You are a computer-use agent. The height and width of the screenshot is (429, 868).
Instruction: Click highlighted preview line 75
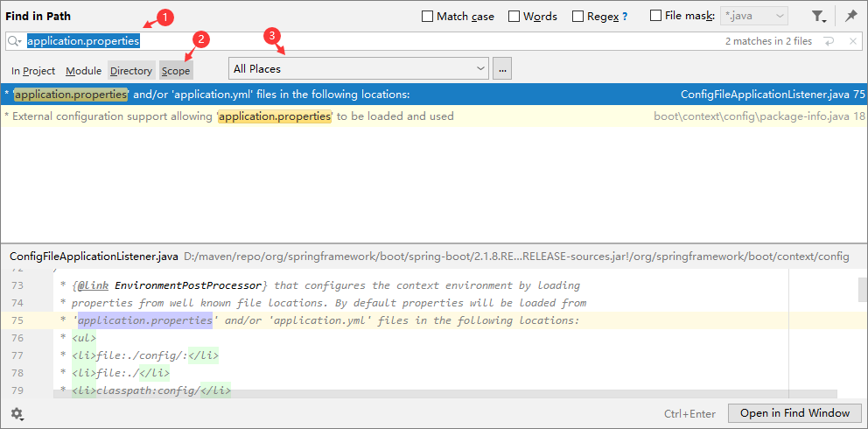click(x=434, y=320)
